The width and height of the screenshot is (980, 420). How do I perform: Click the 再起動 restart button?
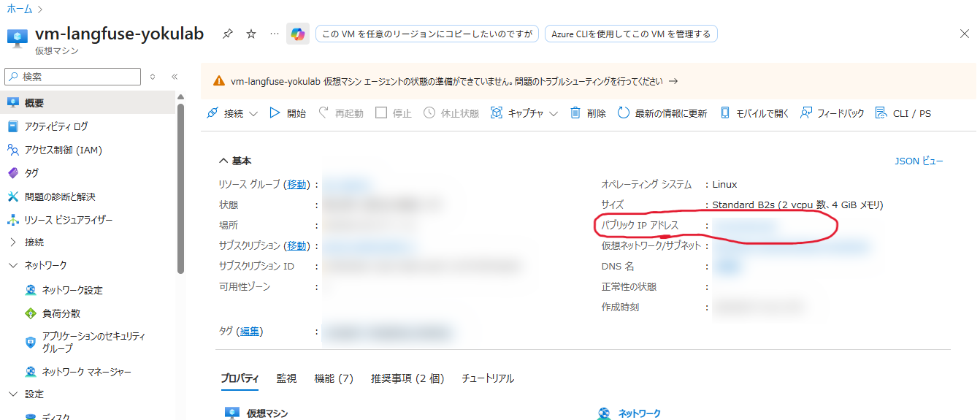[x=340, y=113]
